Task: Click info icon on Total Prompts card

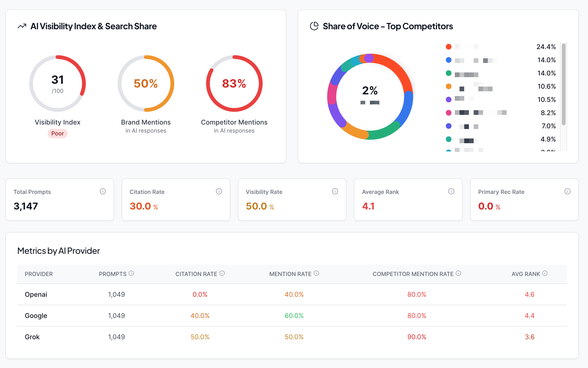Action: click(103, 191)
